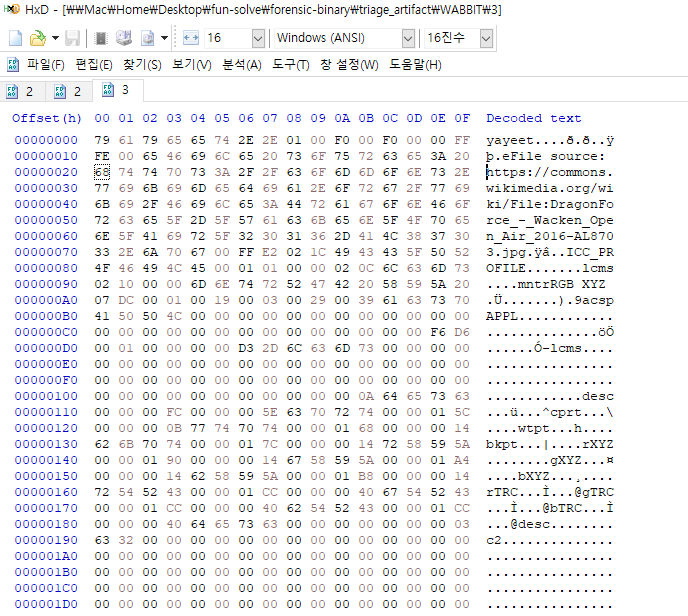The height and width of the screenshot is (616, 688).
Task: Open the 16진수 number base dropdown arrow
Action: pos(486,38)
